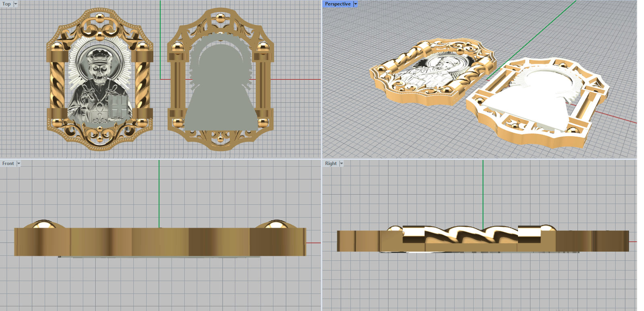644x311 pixels.
Task: Select the Right viewport title
Action: pyautogui.click(x=330, y=164)
